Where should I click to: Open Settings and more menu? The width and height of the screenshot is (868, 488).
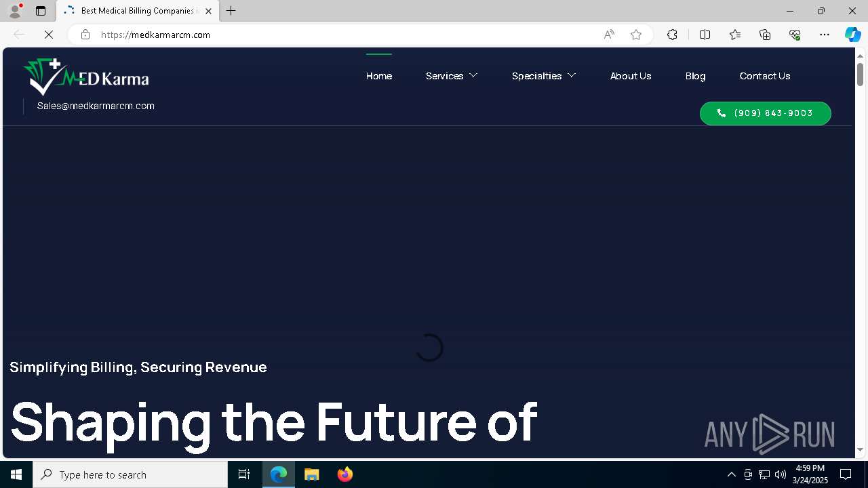(825, 35)
